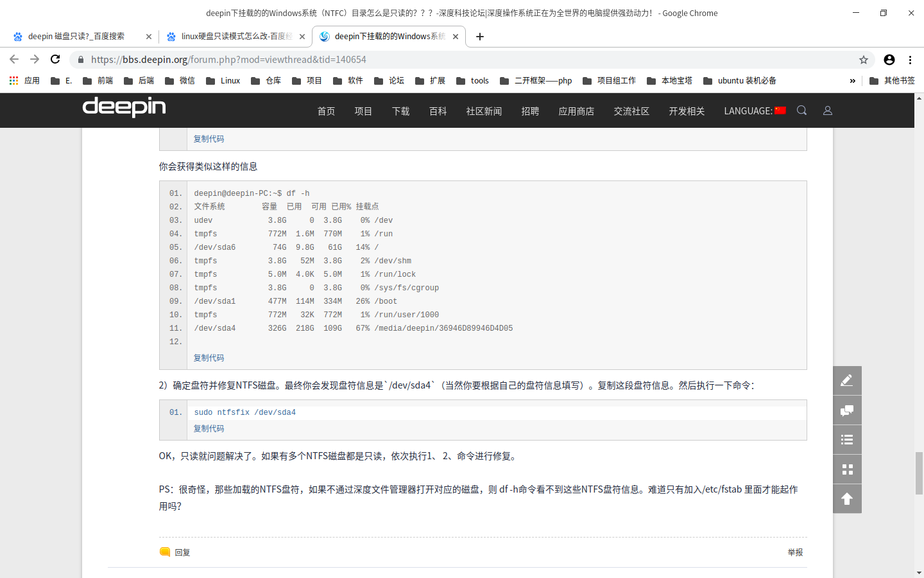Open the Chrome three-dot menu
The width and height of the screenshot is (924, 578).
[x=910, y=60]
